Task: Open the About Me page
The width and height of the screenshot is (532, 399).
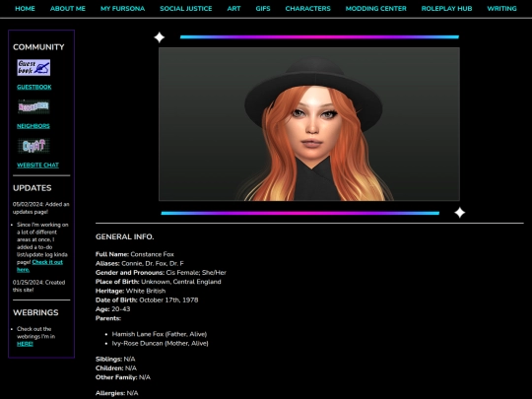Action: 68,9
